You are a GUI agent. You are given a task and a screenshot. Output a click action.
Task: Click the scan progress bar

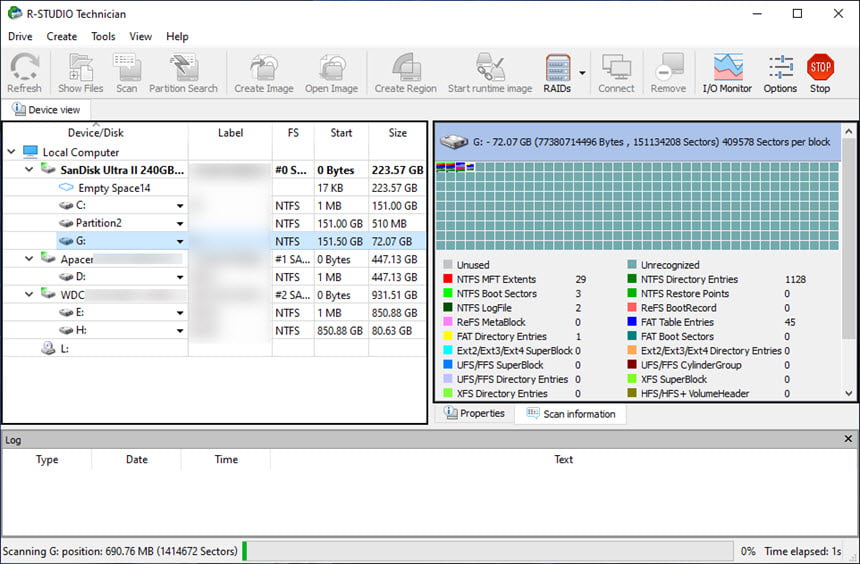488,551
